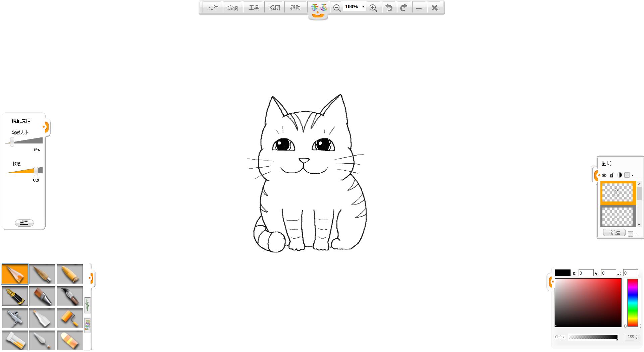Open the zoom percentage dropdown
Screen dimensions: 644x352
point(363,7)
